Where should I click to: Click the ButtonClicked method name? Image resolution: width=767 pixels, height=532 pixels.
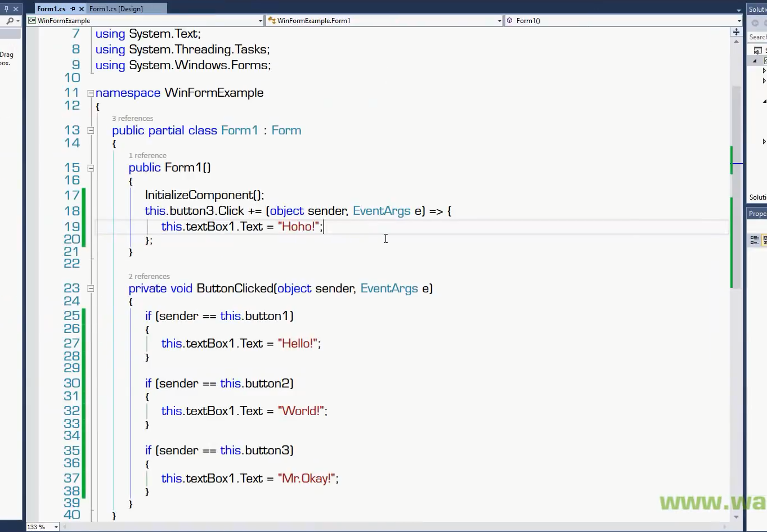pyautogui.click(x=235, y=288)
